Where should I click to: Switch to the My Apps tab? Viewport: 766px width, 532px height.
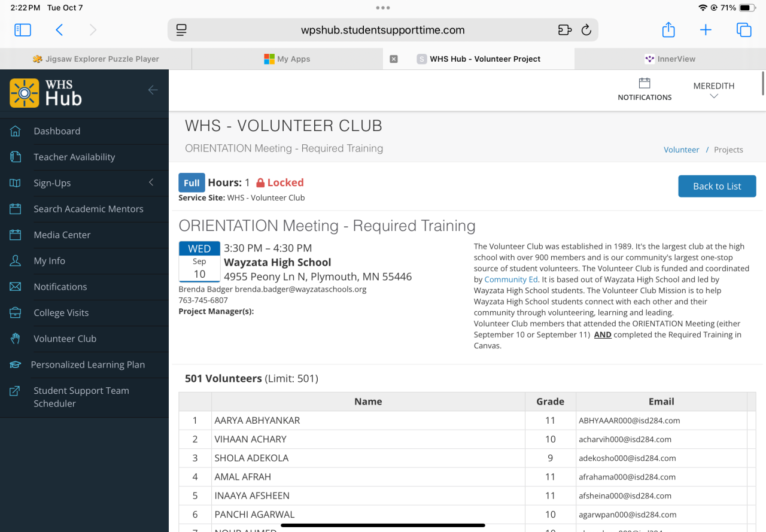(287, 59)
